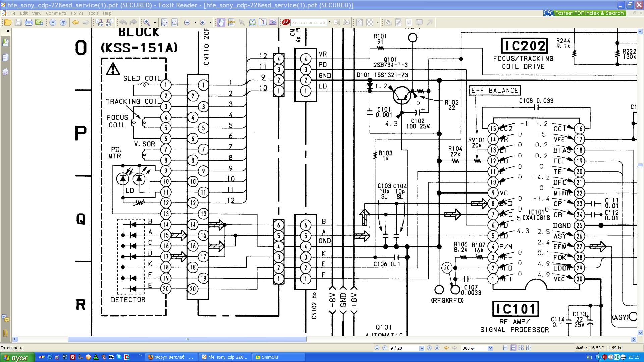Screen dimensions: 644x362
Task: Expand hidden system tray icons arrow
Action: pos(598,357)
